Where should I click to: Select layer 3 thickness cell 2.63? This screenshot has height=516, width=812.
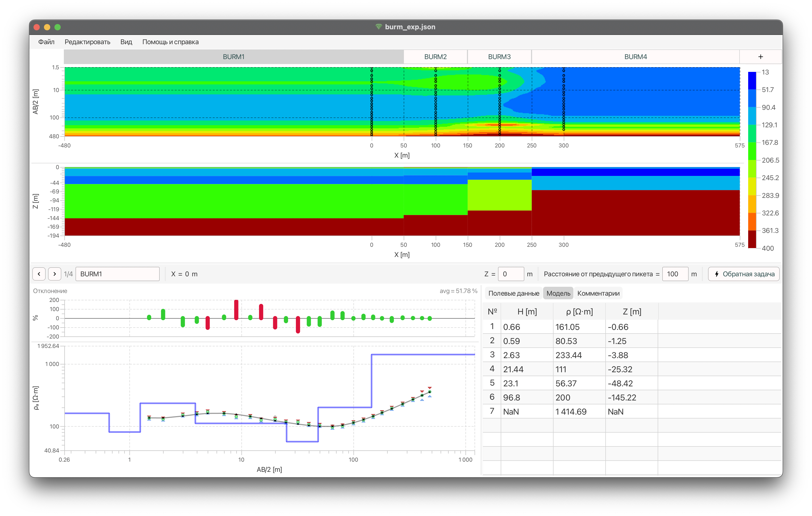coord(527,355)
